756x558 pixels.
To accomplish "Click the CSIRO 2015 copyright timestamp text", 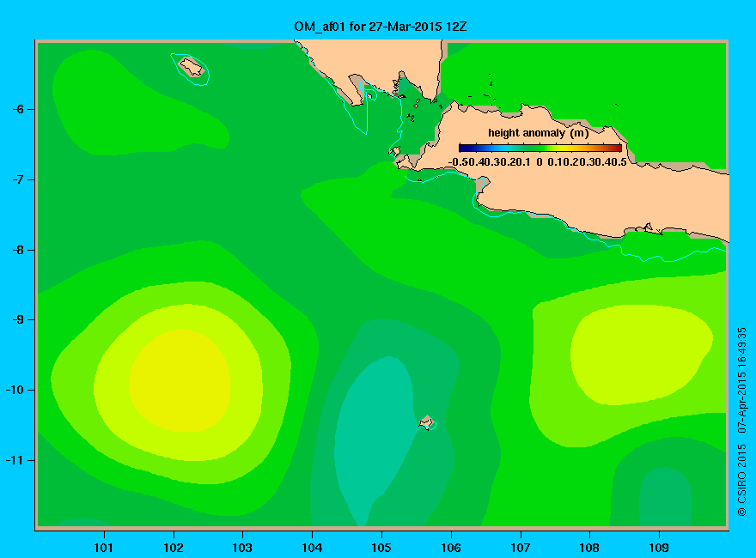I will 742,422.
